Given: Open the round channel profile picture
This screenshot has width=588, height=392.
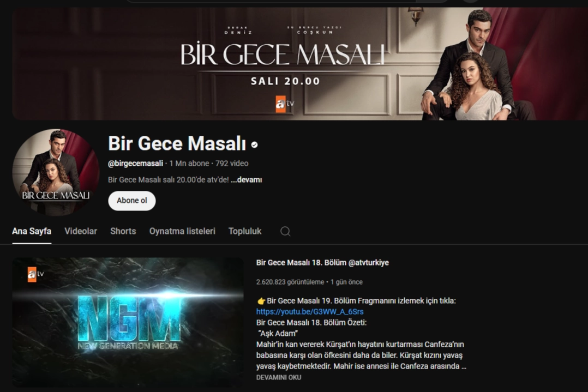Looking at the screenshot, I should (56, 172).
